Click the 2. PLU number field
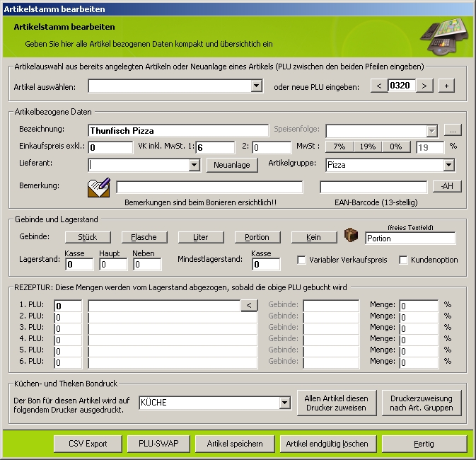This screenshot has width=476, height=460. click(68, 317)
